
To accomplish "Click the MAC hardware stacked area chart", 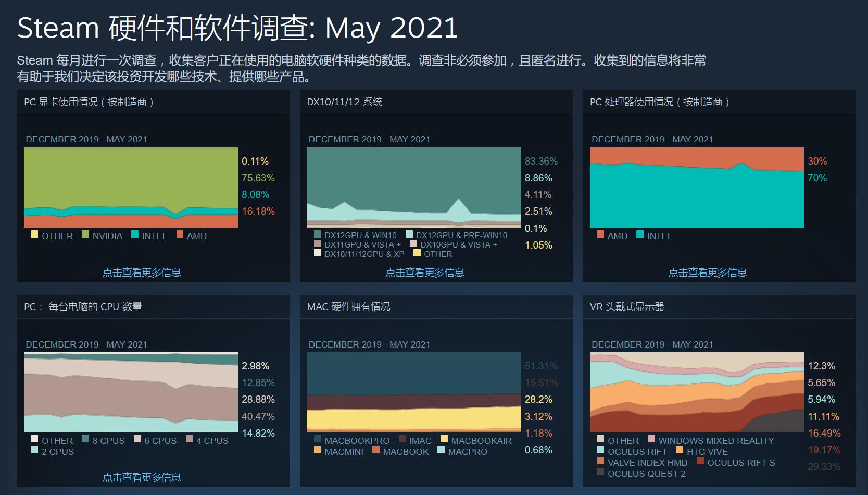I will 413,392.
